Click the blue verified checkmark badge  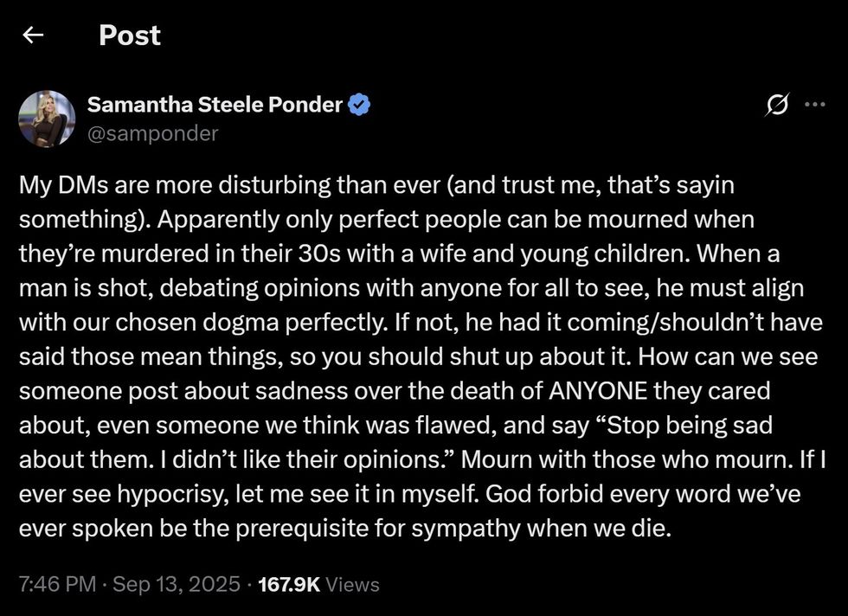360,106
